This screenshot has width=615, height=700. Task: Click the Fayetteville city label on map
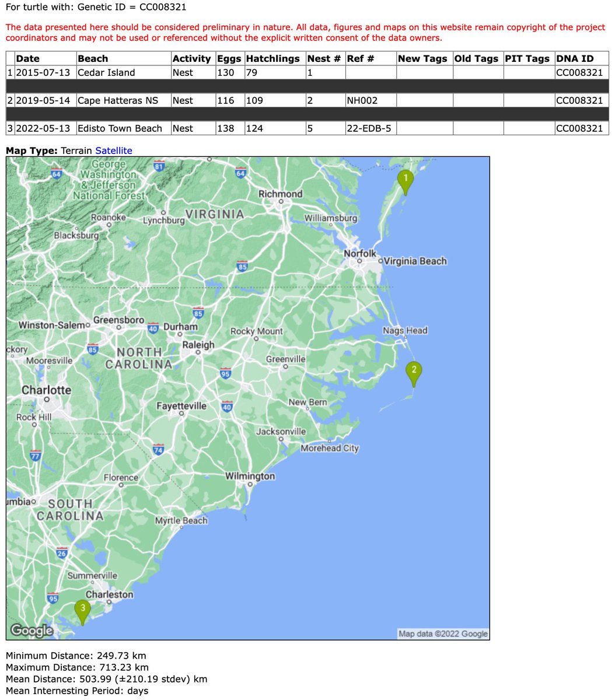pos(181,405)
